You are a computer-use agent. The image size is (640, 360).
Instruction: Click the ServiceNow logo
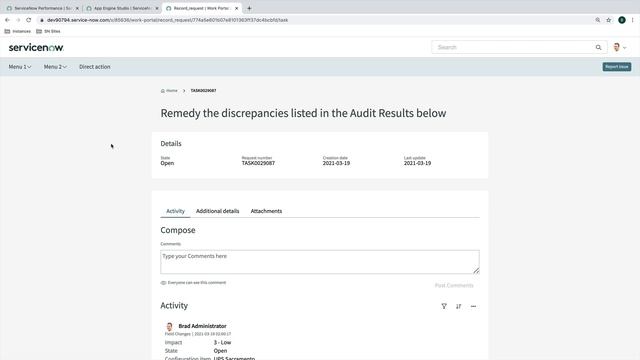[36, 47]
